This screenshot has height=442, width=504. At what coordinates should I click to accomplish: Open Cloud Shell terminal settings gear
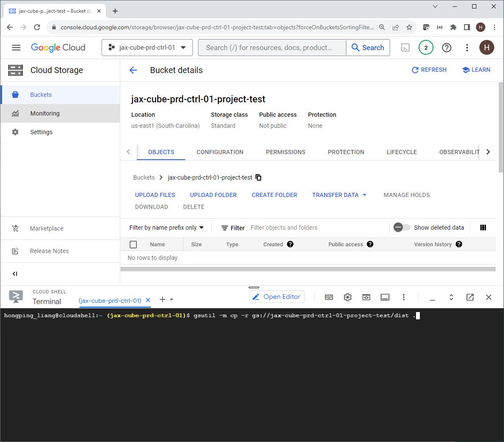348,297
